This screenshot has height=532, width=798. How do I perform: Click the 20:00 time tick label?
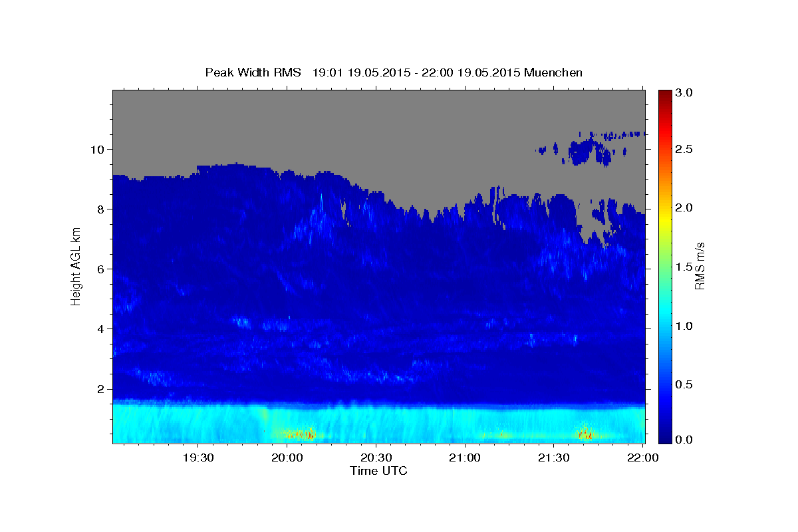coord(287,458)
